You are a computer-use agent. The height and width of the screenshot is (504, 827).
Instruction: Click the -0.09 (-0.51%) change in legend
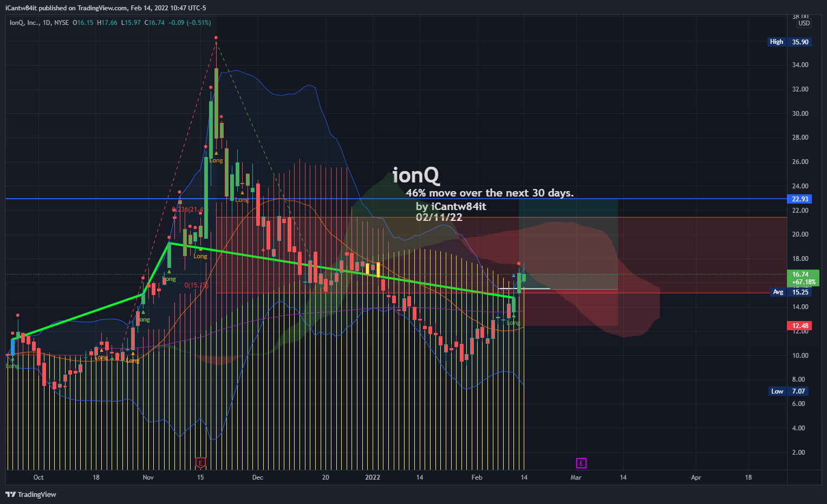coord(190,23)
